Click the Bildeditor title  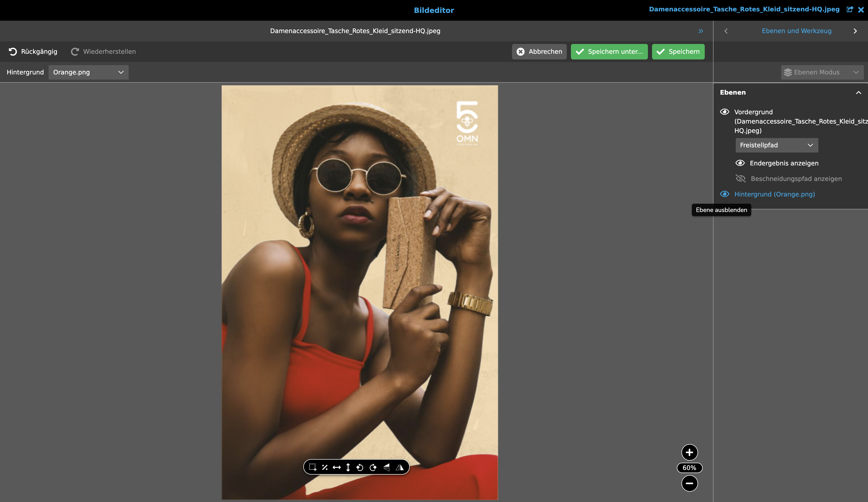click(x=434, y=10)
